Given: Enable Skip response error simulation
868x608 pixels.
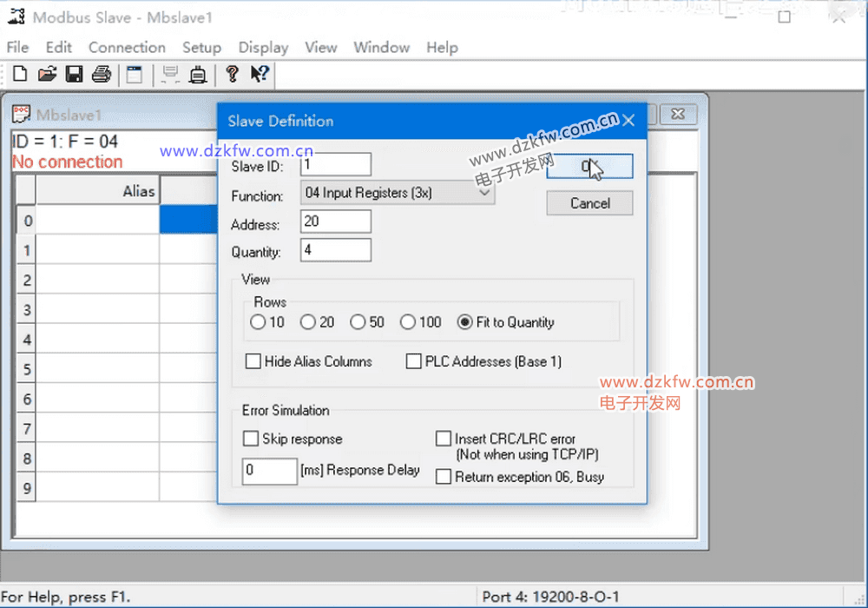Looking at the screenshot, I should coord(251,439).
